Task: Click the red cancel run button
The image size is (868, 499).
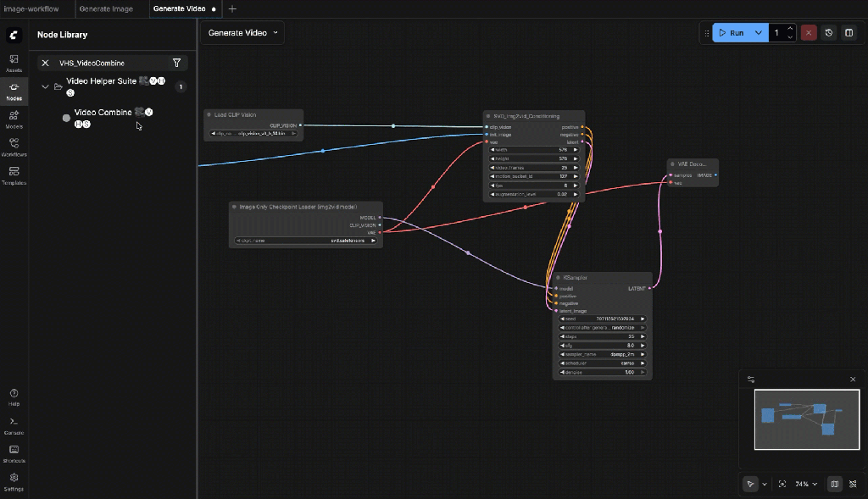Action: pyautogui.click(x=809, y=33)
